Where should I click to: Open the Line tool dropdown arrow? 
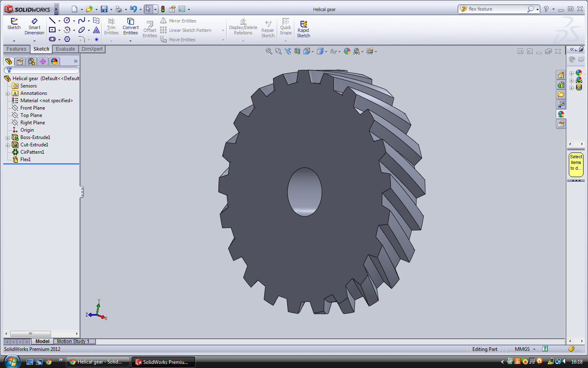coord(59,21)
